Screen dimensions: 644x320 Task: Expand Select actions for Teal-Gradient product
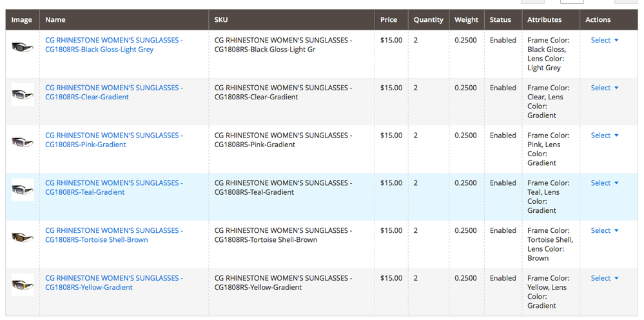604,183
